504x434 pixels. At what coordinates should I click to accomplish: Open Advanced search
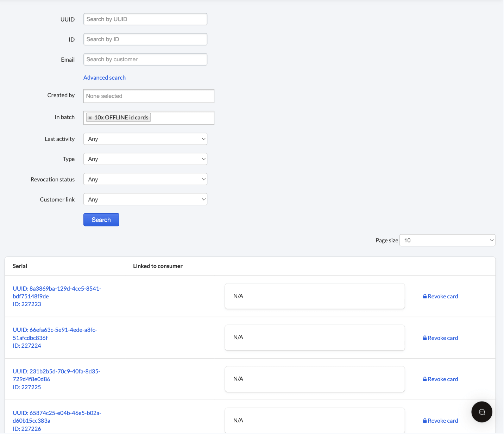coord(104,77)
